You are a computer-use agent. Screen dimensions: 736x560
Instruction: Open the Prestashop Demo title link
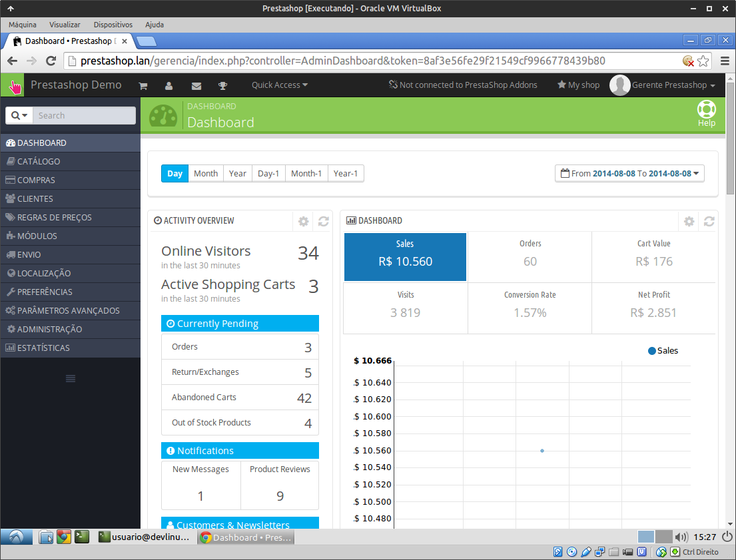76,85
